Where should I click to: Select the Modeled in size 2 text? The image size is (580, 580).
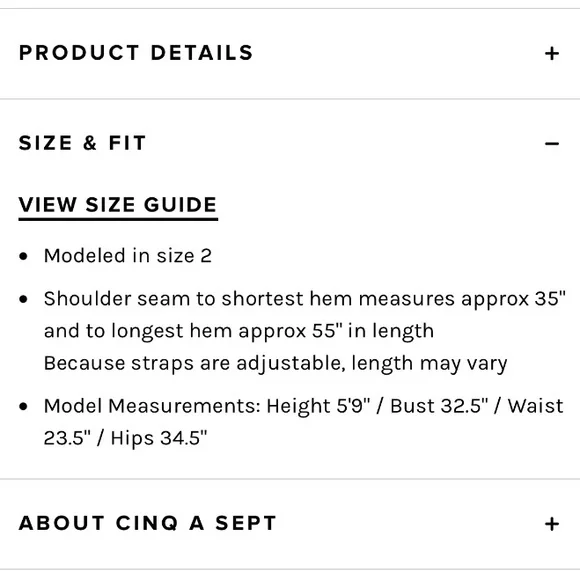pos(128,256)
